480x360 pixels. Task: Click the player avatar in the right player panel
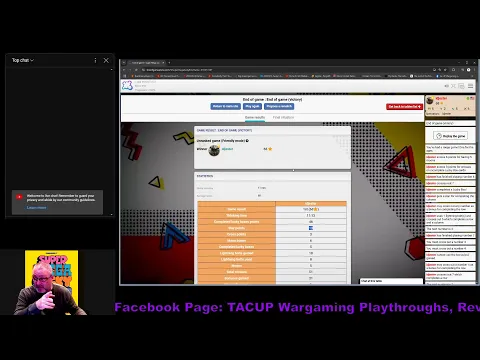click(430, 100)
